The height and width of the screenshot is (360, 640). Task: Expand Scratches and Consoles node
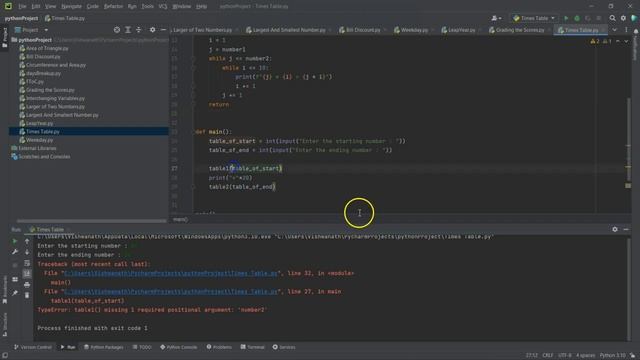tap(41, 156)
